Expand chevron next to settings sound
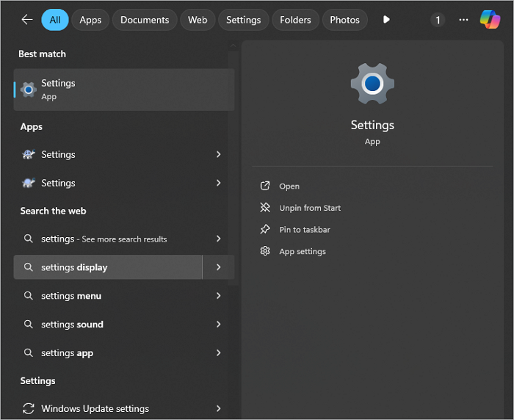The width and height of the screenshot is (514, 420). [x=218, y=325]
